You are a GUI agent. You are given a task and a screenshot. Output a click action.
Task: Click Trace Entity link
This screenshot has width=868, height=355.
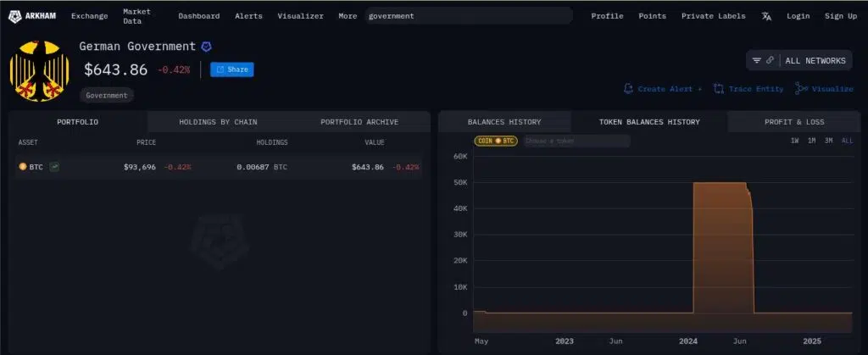tap(755, 88)
